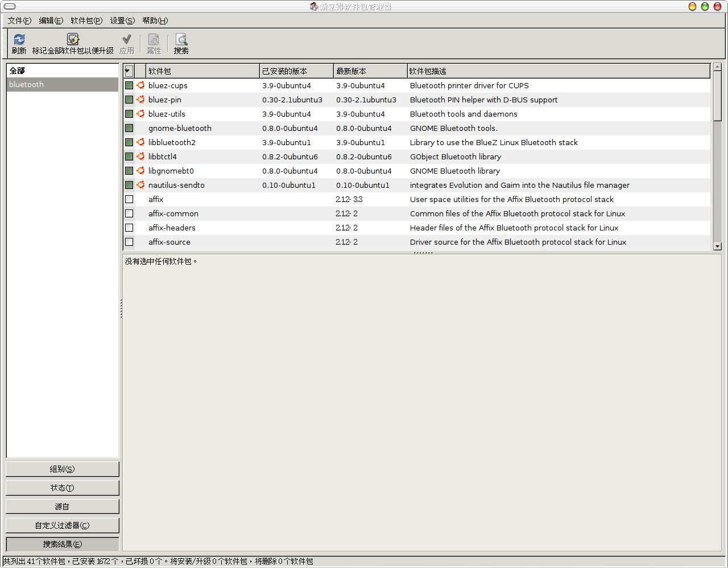Click Ubuntu support icon for libbtctl4
This screenshot has height=568, width=728.
(140, 157)
